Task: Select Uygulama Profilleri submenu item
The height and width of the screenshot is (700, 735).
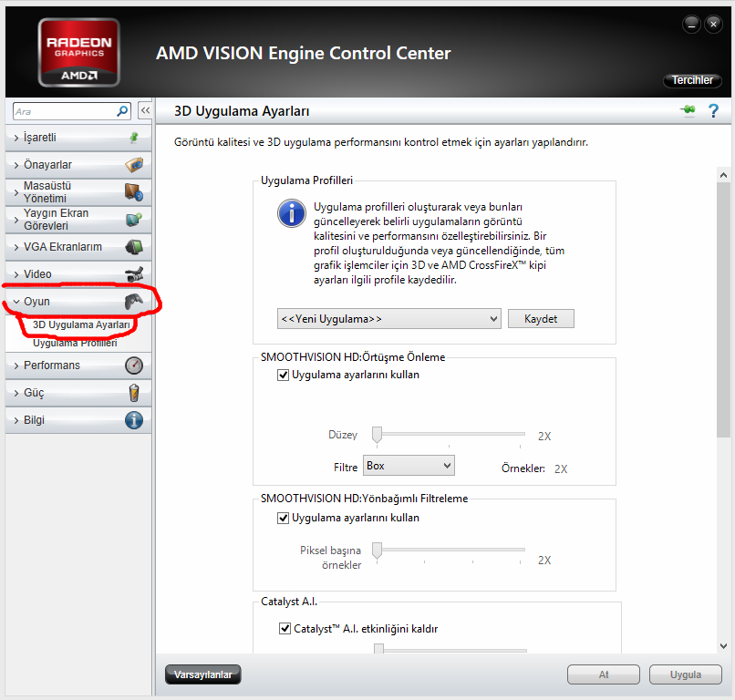Action: [x=75, y=343]
